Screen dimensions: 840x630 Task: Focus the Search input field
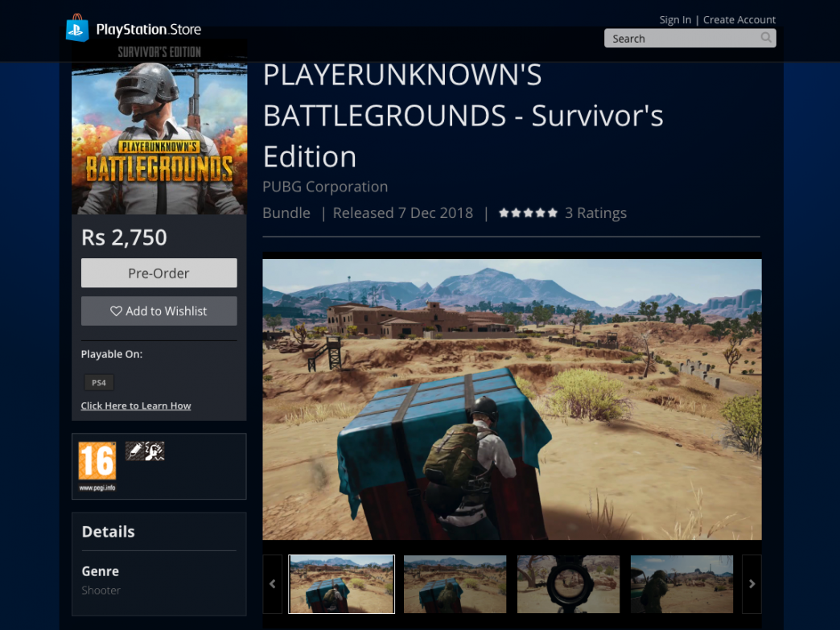(680, 39)
